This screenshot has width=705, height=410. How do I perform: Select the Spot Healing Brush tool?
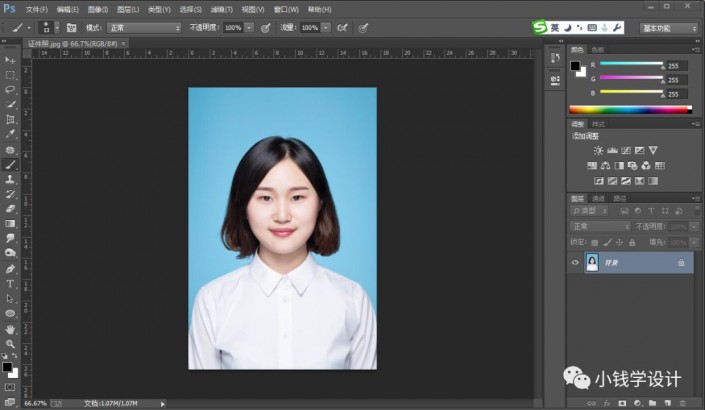click(x=10, y=150)
